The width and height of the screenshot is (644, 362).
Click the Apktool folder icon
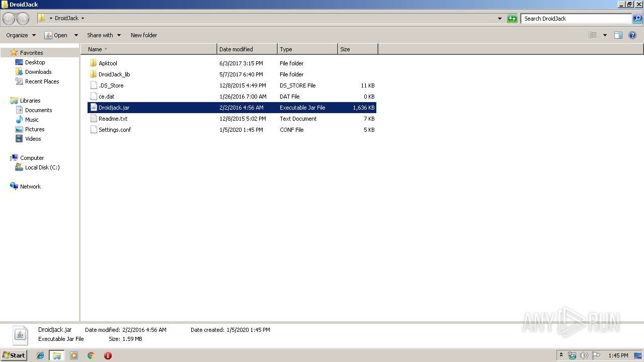point(93,63)
